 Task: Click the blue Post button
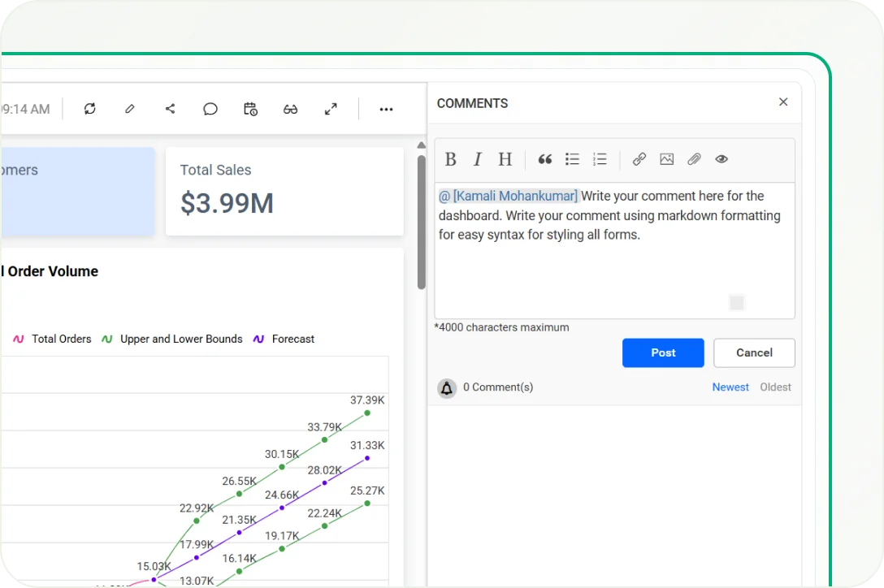pyautogui.click(x=663, y=352)
